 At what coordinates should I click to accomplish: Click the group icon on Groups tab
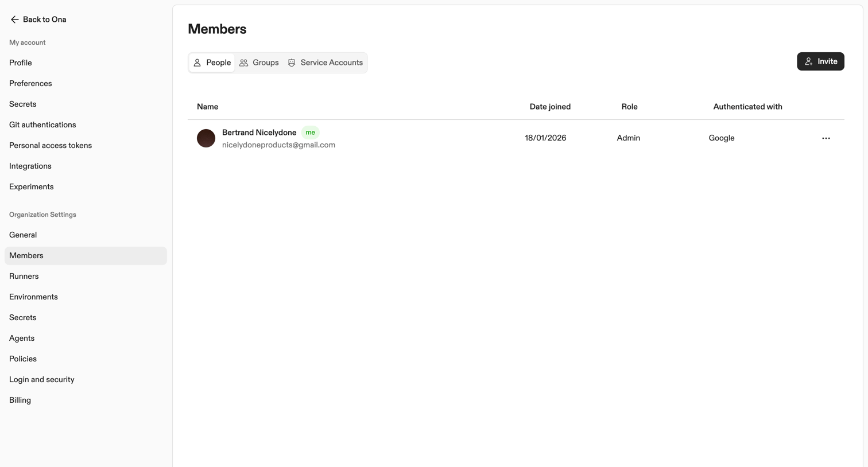coord(244,63)
